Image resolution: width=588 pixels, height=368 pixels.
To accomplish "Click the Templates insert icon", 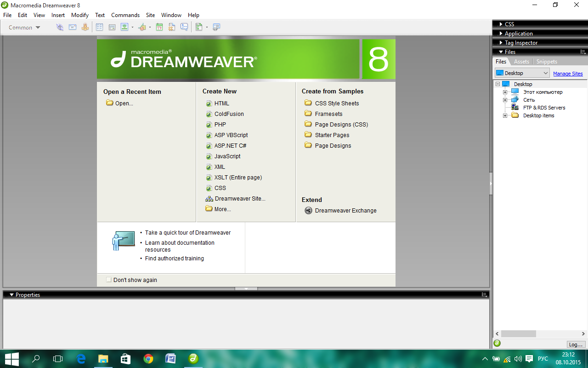I will click(x=199, y=27).
